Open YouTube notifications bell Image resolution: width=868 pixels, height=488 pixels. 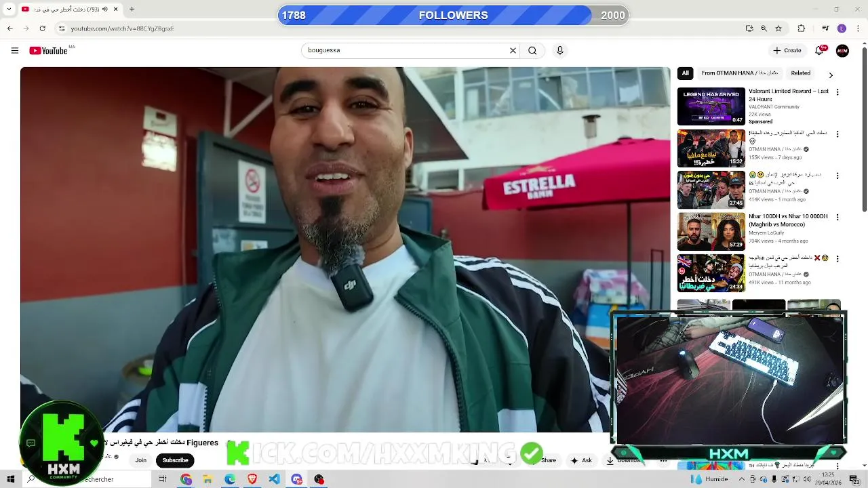coord(819,50)
